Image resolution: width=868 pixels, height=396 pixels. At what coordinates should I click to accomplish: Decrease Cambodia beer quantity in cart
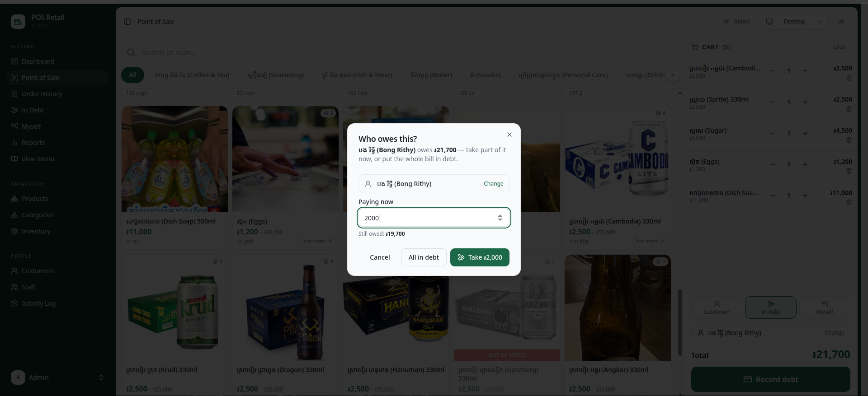point(773,71)
